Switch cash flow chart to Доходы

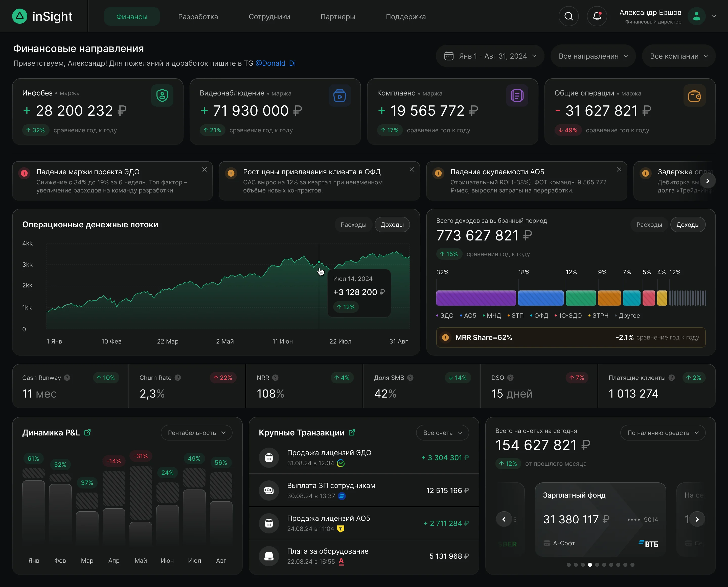392,225
